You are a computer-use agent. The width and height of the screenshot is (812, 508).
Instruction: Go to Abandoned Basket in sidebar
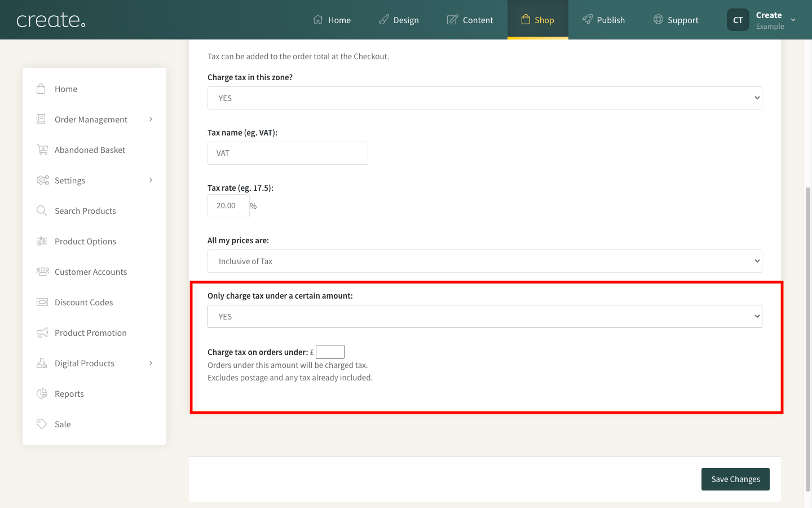pyautogui.click(x=90, y=150)
